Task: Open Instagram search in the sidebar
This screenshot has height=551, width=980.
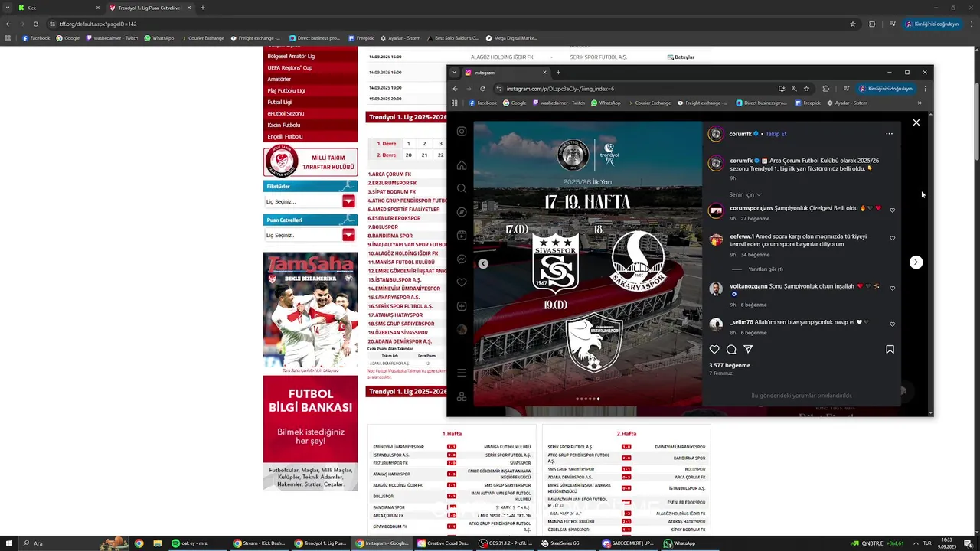Action: (462, 188)
